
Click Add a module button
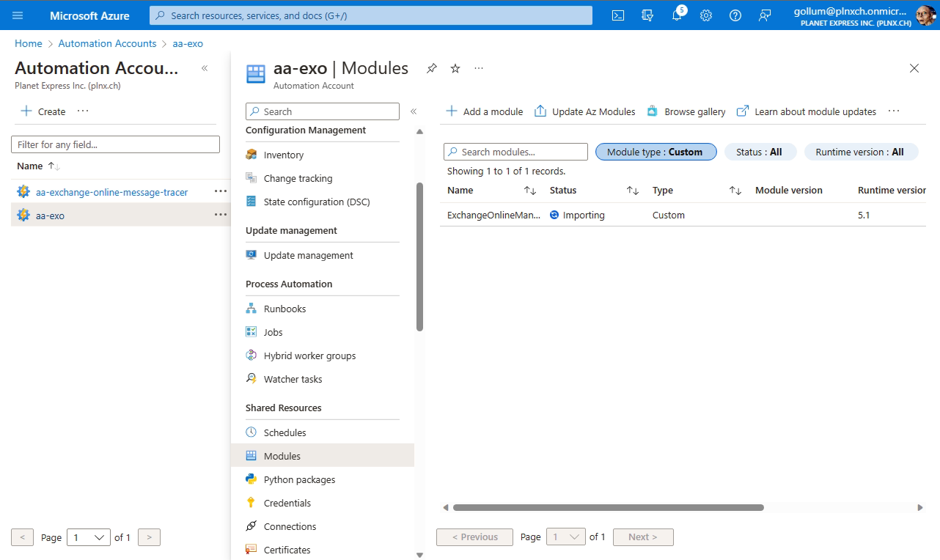[x=485, y=111]
